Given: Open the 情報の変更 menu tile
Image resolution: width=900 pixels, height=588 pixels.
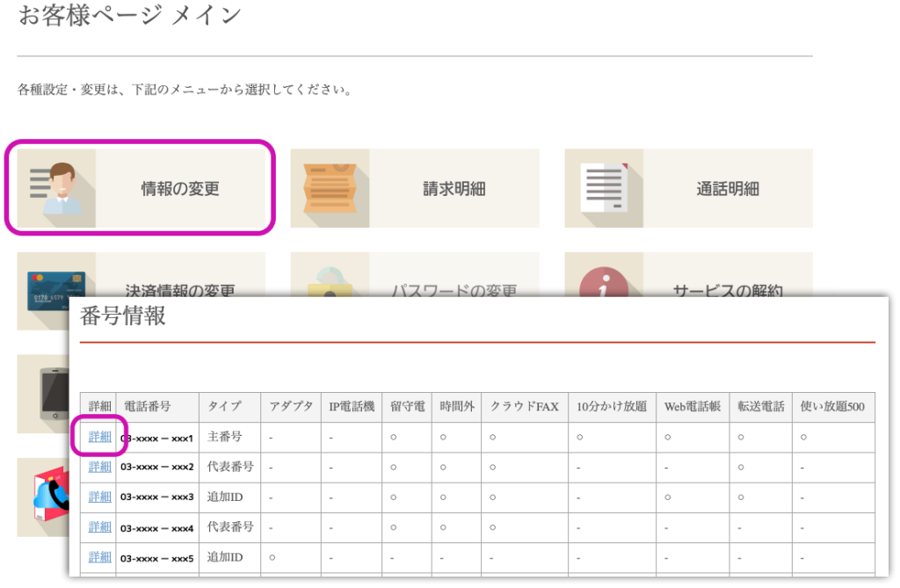Looking at the screenshot, I should coord(141,188).
